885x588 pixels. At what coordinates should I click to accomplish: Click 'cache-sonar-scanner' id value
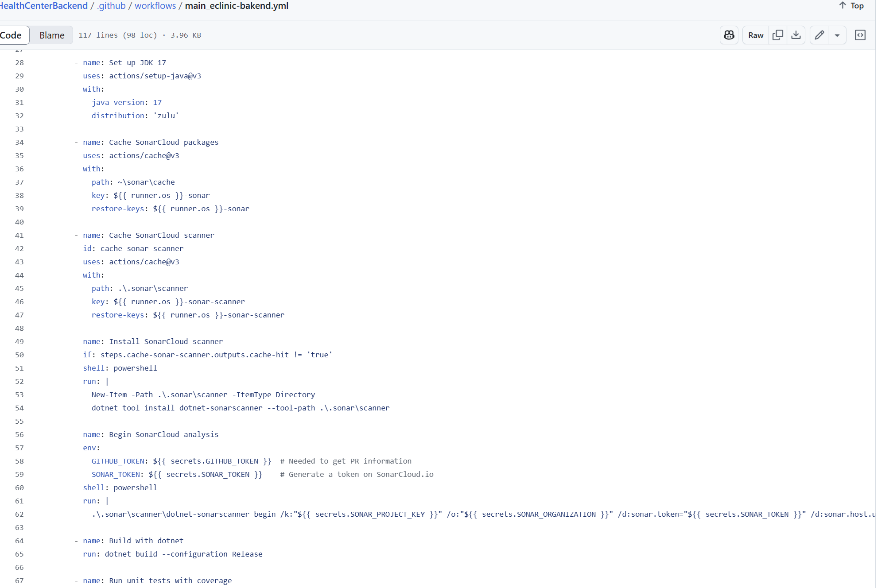(142, 248)
